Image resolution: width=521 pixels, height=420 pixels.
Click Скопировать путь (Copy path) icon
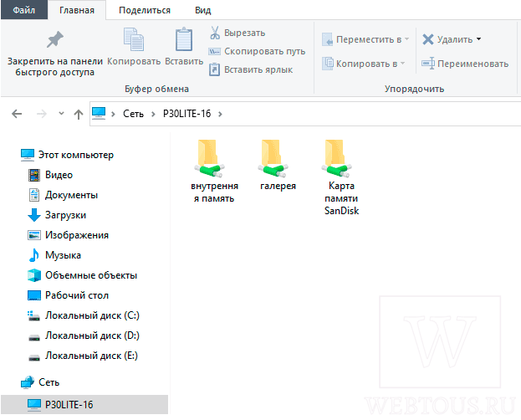pyautogui.click(x=214, y=52)
